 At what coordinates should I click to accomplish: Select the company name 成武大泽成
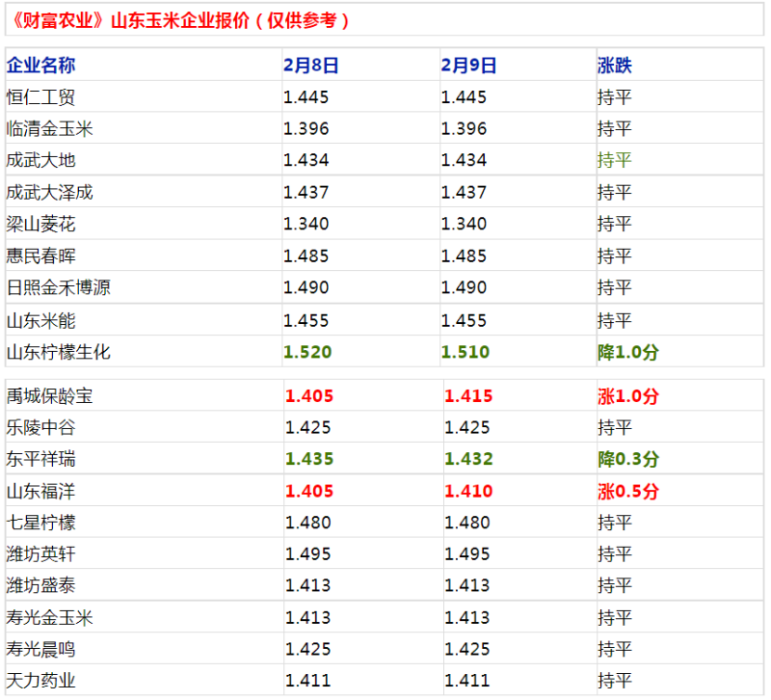point(50,192)
